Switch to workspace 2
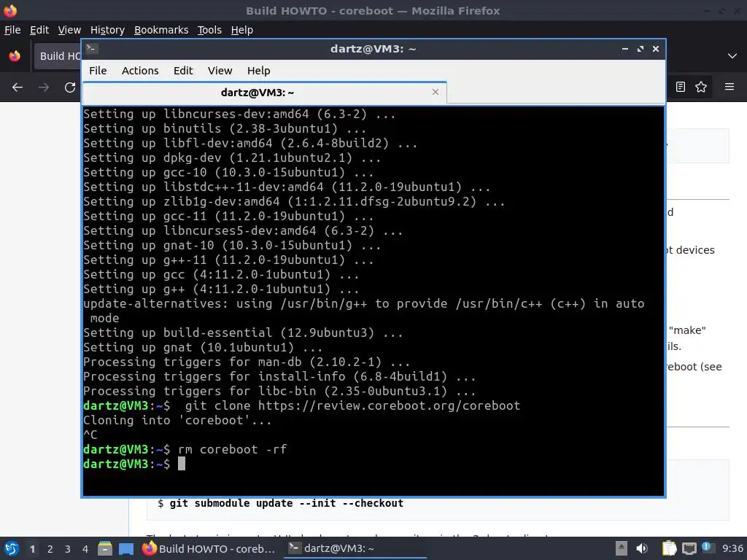747x560 pixels. click(50, 549)
